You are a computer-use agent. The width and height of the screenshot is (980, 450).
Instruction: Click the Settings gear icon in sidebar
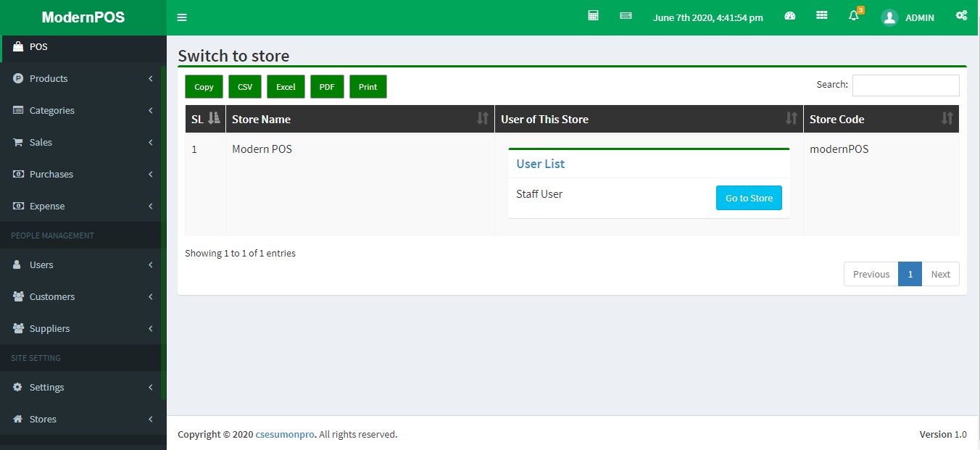point(18,387)
